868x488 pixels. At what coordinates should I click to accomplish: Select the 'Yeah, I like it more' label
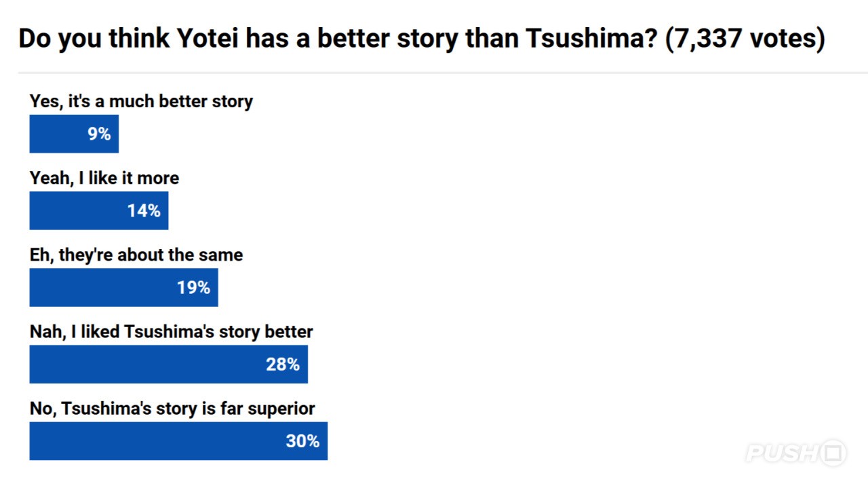[104, 178]
